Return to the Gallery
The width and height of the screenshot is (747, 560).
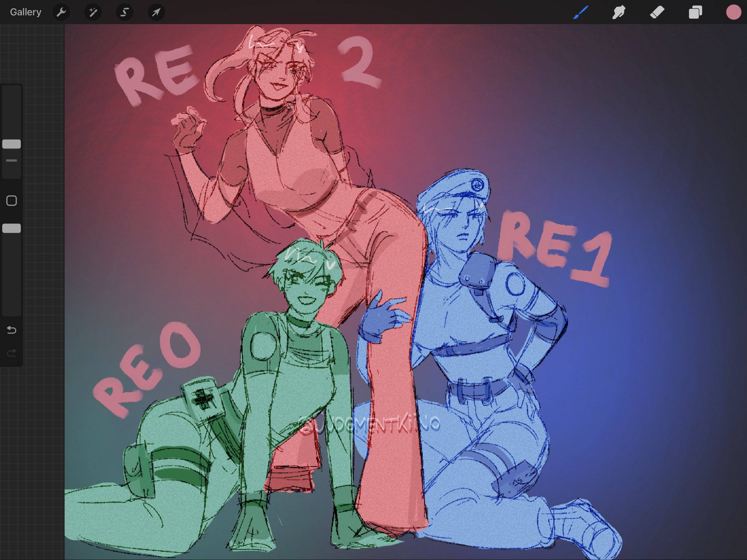[26, 12]
